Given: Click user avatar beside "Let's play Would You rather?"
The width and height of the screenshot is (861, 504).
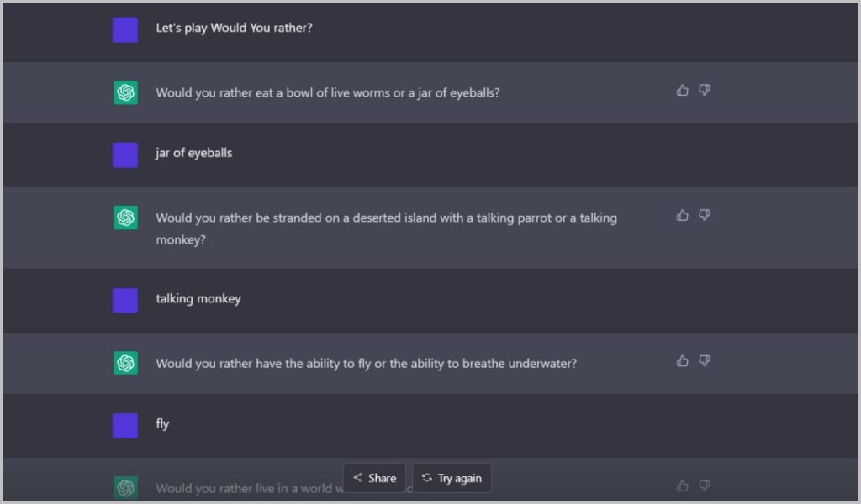Looking at the screenshot, I should [125, 29].
